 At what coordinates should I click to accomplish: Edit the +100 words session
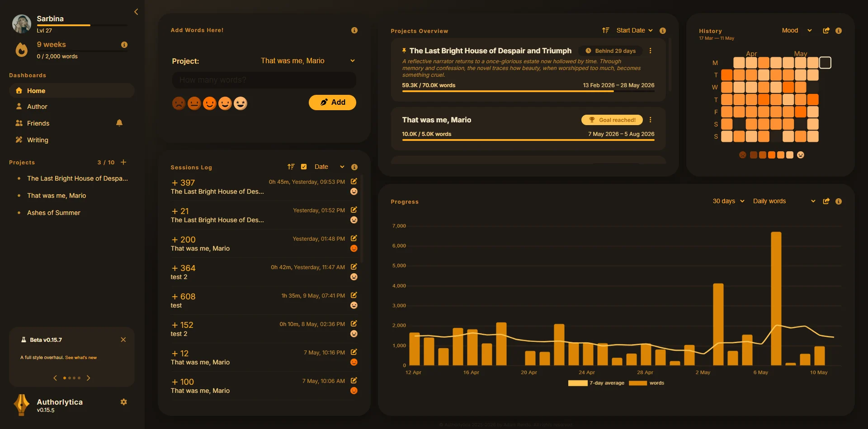[354, 380]
